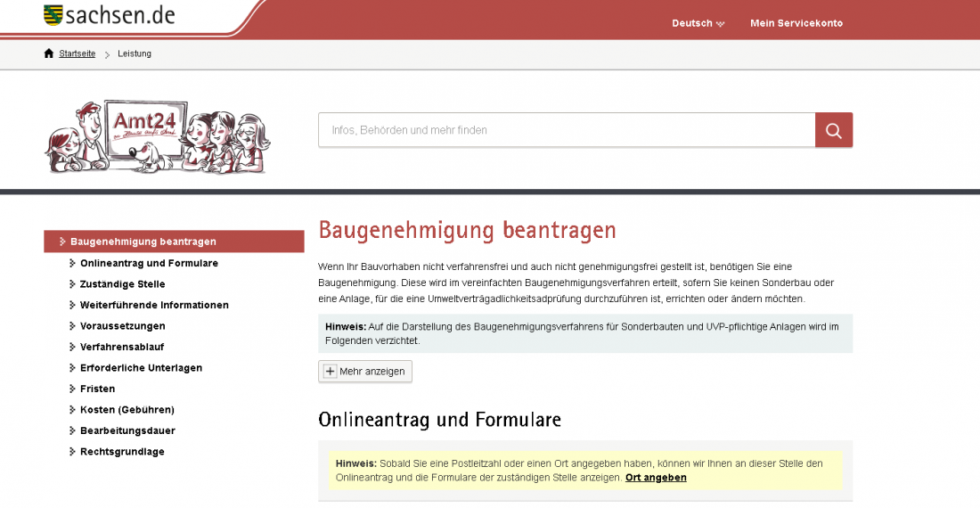
Task: Follow the Ort angeben link
Action: click(656, 478)
